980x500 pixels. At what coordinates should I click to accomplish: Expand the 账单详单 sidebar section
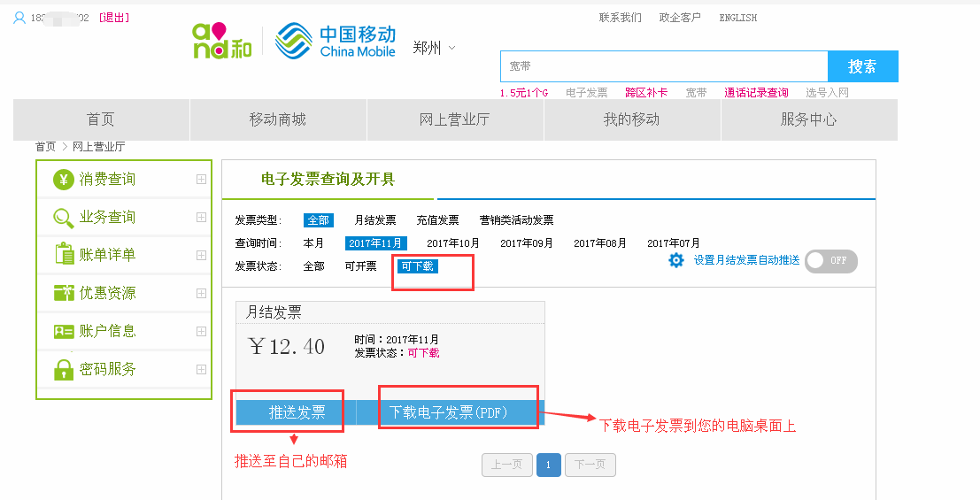tap(201, 255)
